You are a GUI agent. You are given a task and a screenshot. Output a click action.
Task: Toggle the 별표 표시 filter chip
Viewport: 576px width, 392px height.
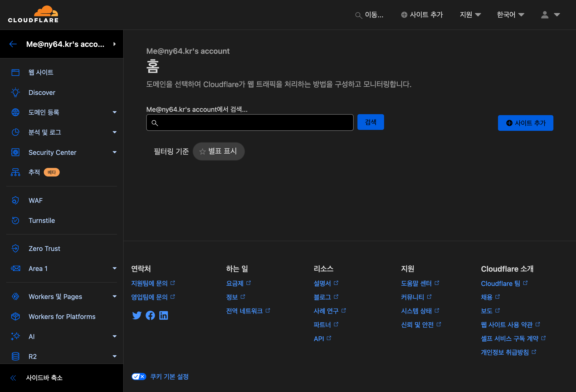[219, 151]
